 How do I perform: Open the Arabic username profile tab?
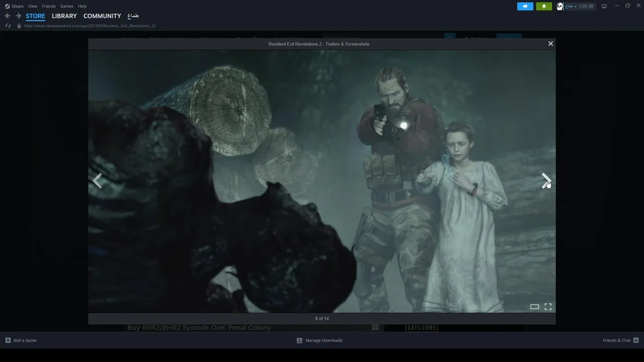click(x=133, y=16)
